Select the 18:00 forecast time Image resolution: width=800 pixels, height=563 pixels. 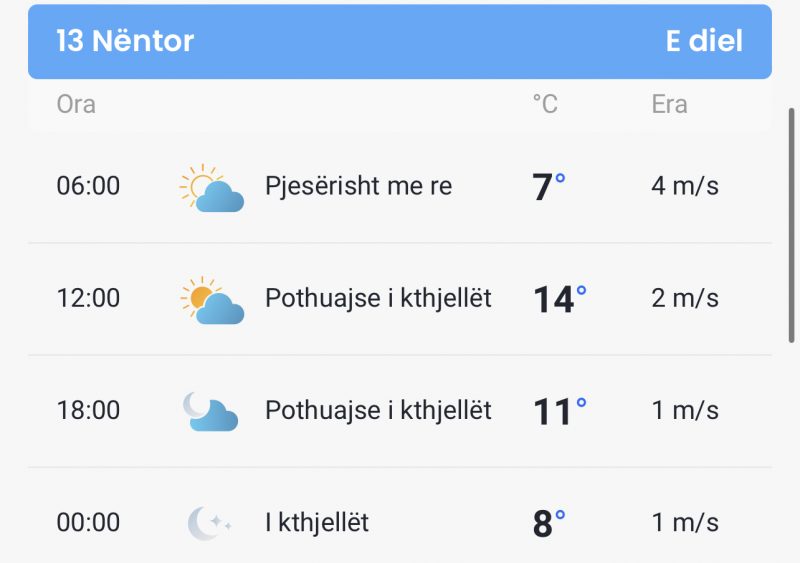tap(88, 410)
